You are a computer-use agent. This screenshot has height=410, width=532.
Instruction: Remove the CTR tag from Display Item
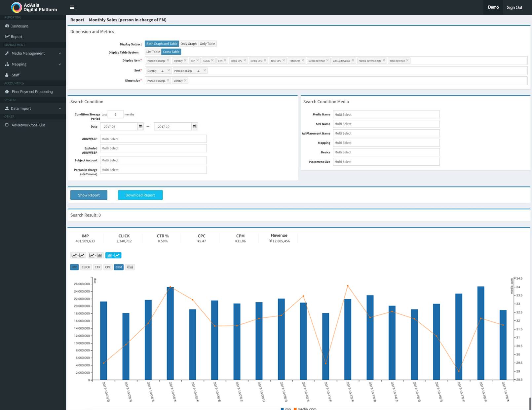coord(225,61)
